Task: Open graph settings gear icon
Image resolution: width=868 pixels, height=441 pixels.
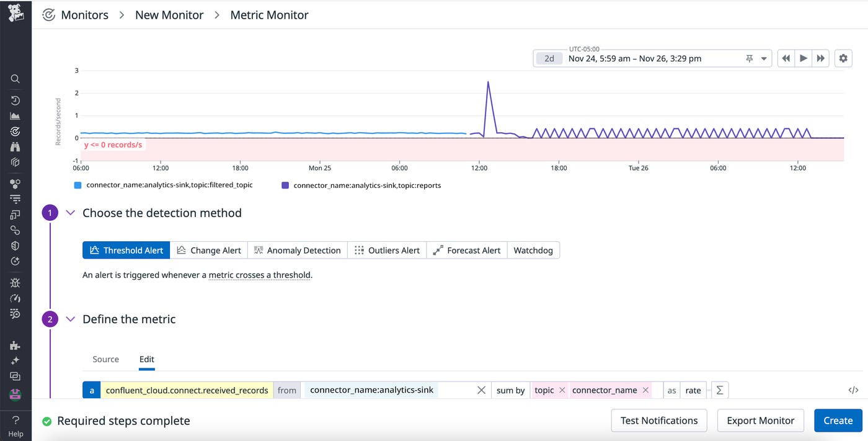Action: 843,58
